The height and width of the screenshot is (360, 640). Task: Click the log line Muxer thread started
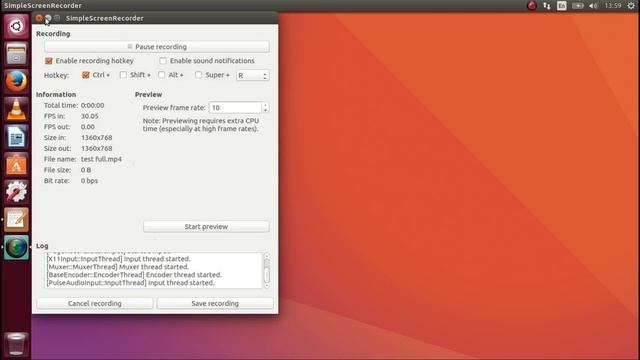point(118,267)
